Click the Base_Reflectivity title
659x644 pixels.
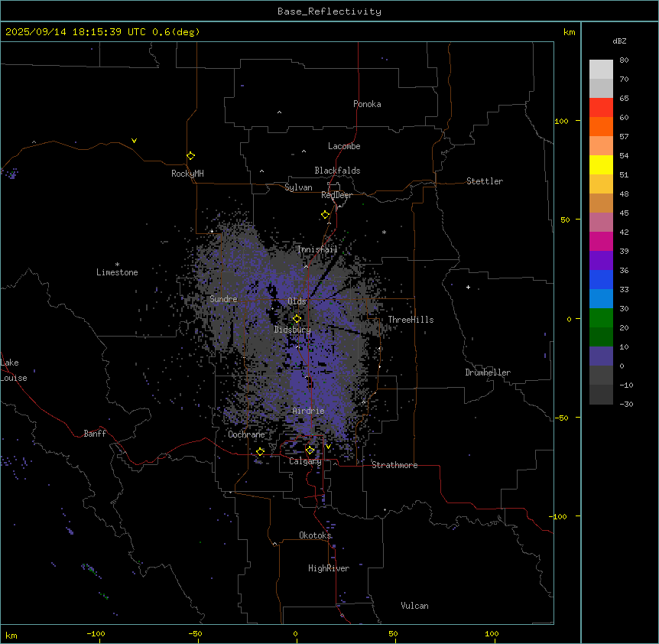(329, 11)
